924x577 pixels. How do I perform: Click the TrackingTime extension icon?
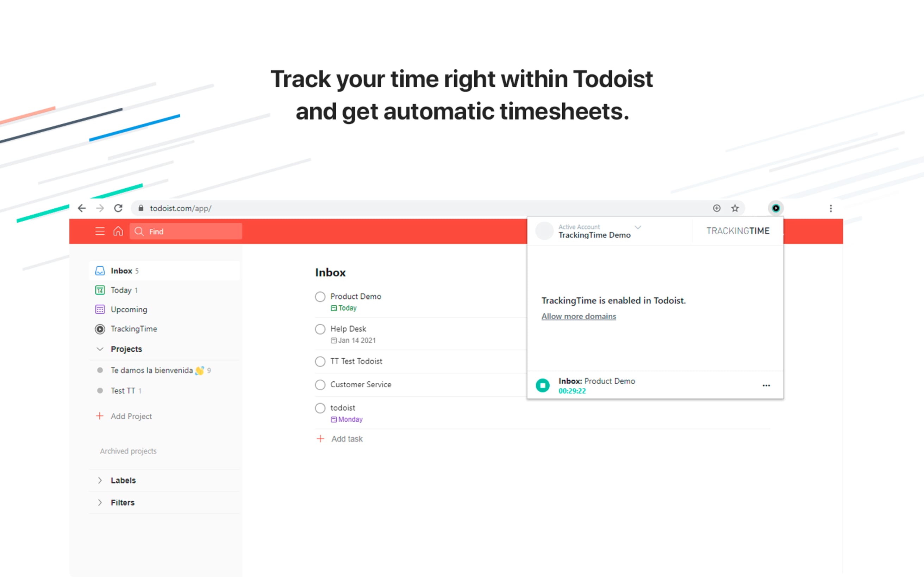pyautogui.click(x=775, y=208)
